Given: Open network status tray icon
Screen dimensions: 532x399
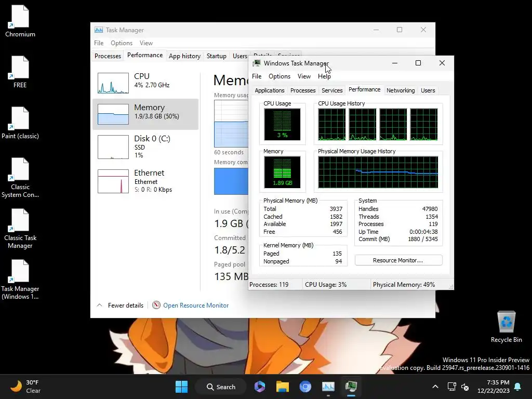Looking at the screenshot, I should point(451,387).
